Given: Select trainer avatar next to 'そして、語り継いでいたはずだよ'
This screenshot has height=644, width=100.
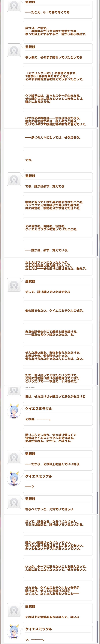Looking at the screenshot, I should (x=14, y=285).
